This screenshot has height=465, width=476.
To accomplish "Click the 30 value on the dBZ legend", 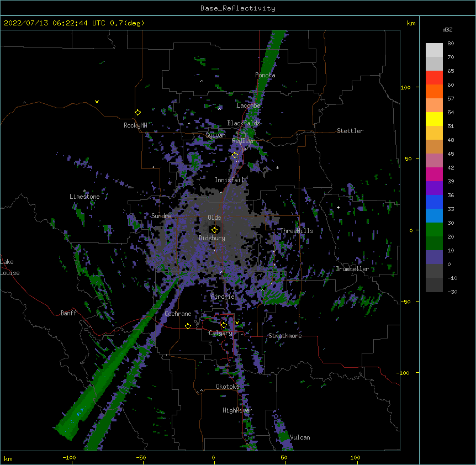I will 451,223.
